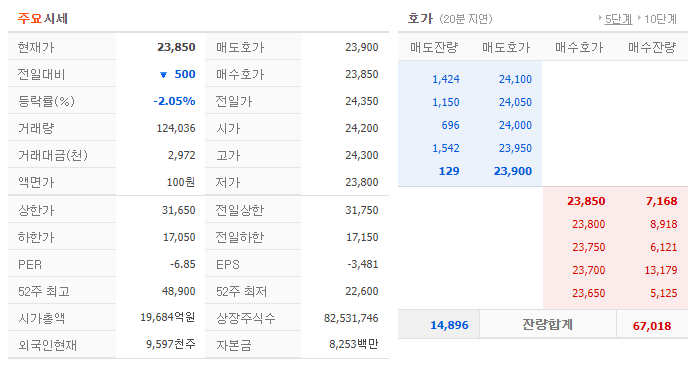Click 전일하한 value 17,150
The width and height of the screenshot is (698, 367).
point(362,237)
